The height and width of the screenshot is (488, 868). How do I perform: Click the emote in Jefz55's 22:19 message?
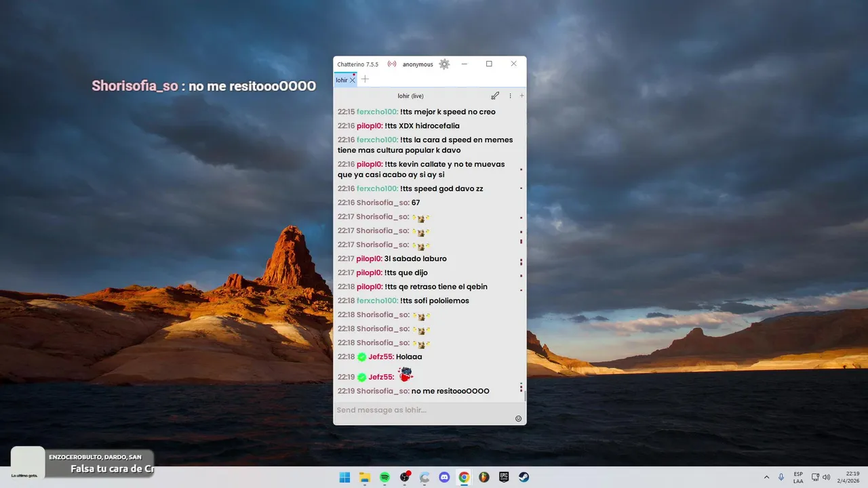[406, 374]
